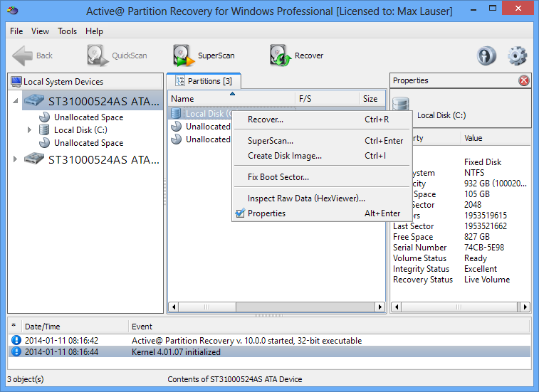The height and width of the screenshot is (392, 539).
Task: Choose Recover... from the context menu
Action: coord(322,120)
